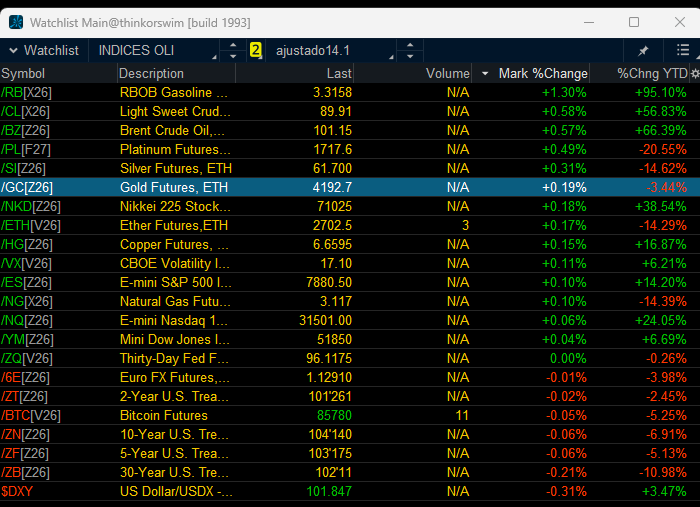Select the /6E[Z26] Euro FX symbol
Viewport: 700px width, 507px height.
tap(25, 378)
